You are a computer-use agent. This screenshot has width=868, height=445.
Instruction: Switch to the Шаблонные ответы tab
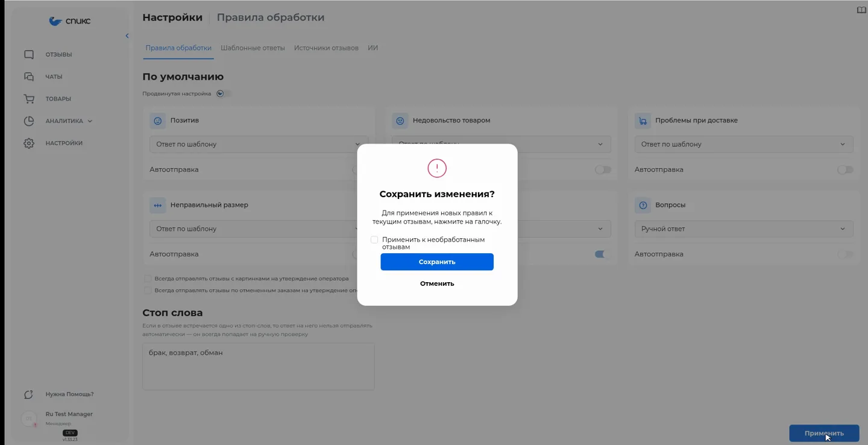pos(253,48)
